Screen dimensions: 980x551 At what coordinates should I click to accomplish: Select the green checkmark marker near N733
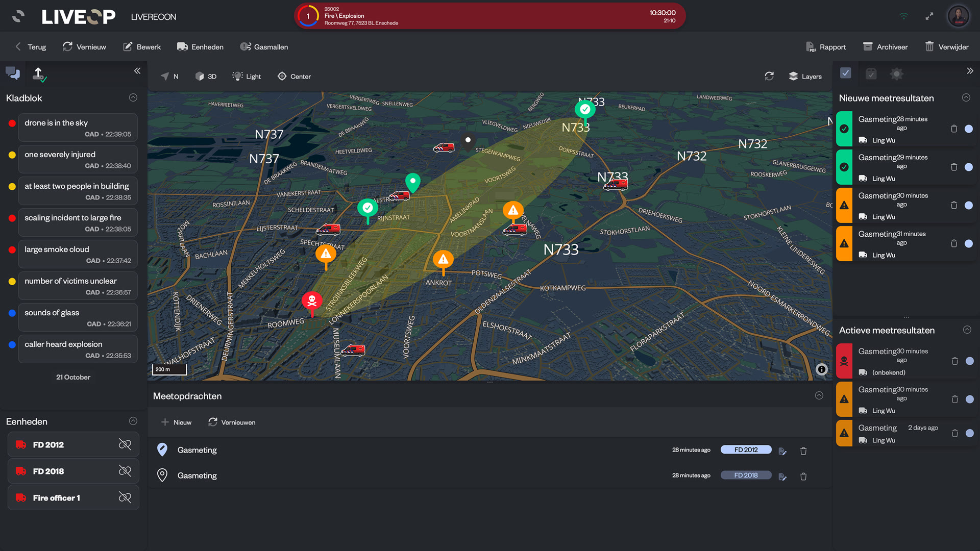click(x=585, y=111)
